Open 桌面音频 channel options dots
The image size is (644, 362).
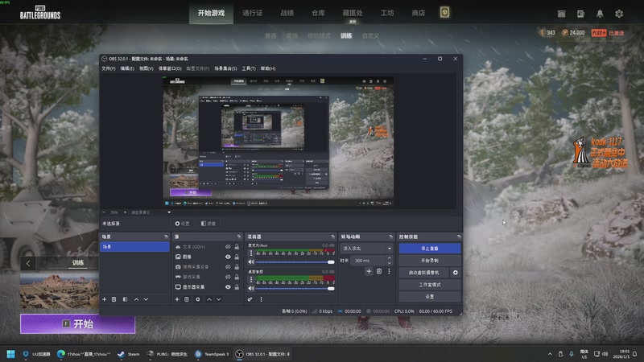[251, 279]
